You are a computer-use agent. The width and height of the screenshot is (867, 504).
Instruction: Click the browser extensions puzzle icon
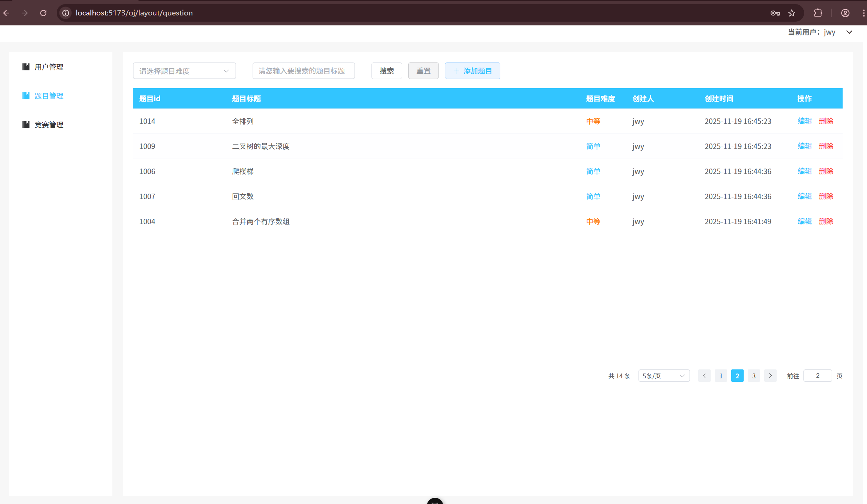(x=818, y=13)
